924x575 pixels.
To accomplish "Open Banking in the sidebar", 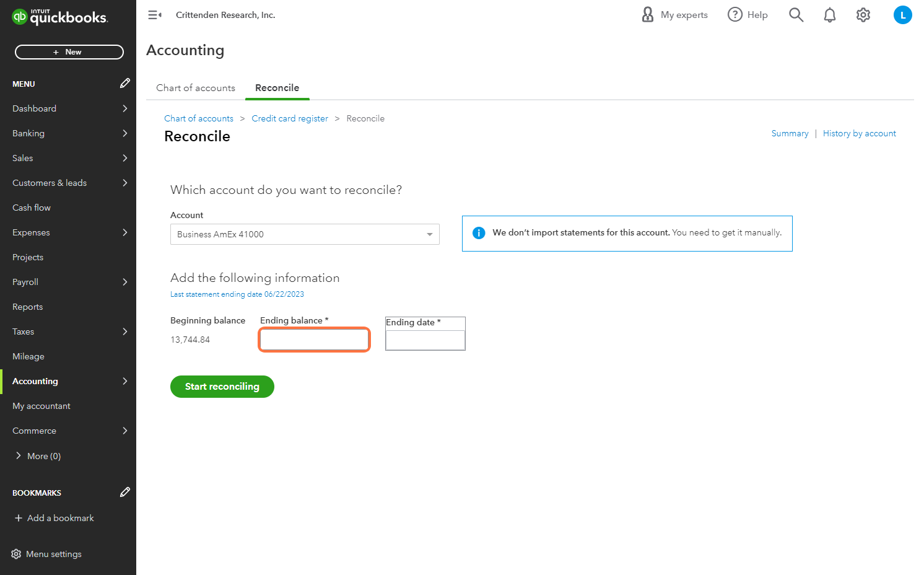I will 28,133.
